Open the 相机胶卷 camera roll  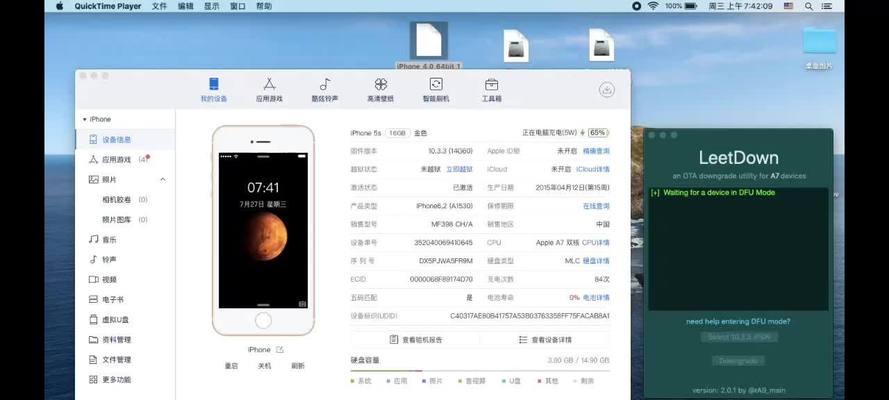click(x=117, y=199)
